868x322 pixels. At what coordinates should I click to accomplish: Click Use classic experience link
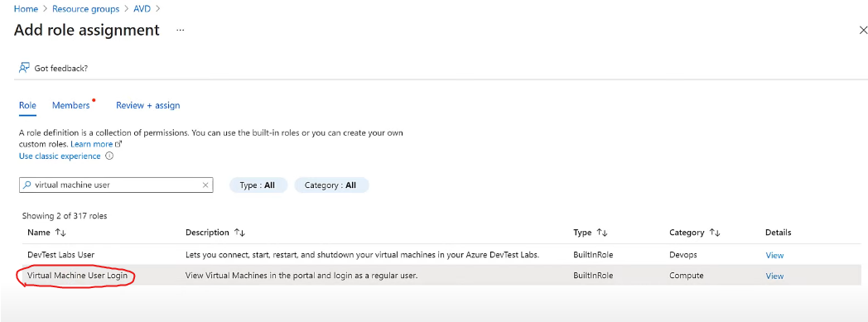[x=60, y=156]
